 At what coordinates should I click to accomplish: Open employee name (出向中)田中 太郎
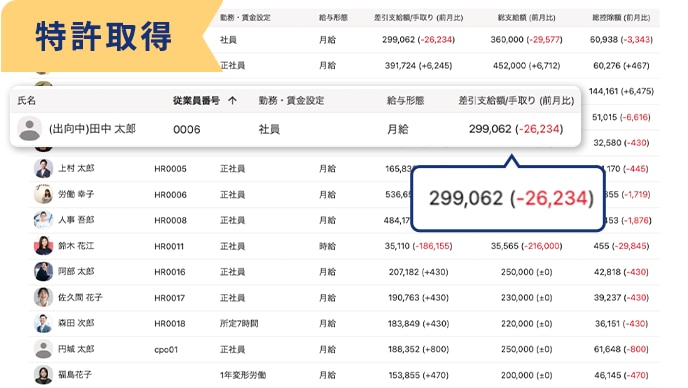point(92,129)
